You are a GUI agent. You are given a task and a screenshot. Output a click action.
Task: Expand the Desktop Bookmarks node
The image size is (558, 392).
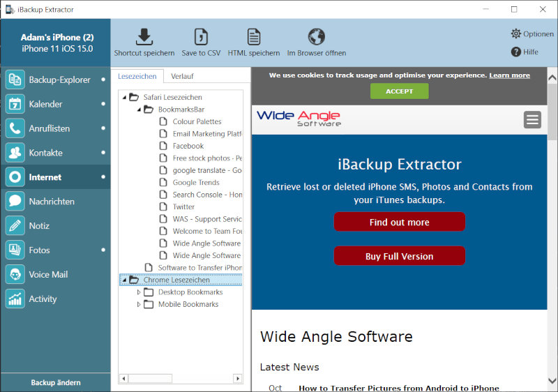pyautogui.click(x=139, y=292)
